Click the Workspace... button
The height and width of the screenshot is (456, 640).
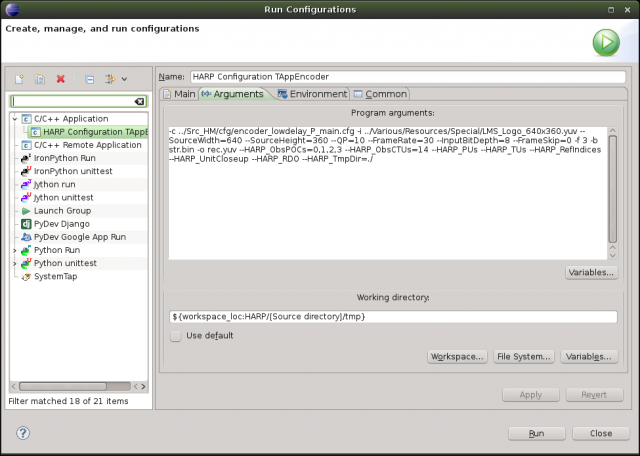(x=456, y=356)
